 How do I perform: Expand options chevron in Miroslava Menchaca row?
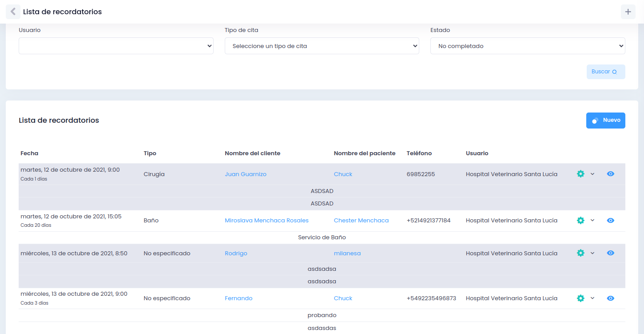pos(592,220)
